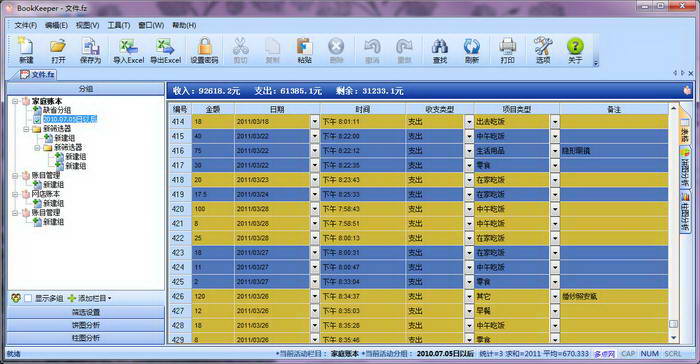Open date dropdown for row 420
Viewport: 700px width, 364px height.
[x=315, y=209]
